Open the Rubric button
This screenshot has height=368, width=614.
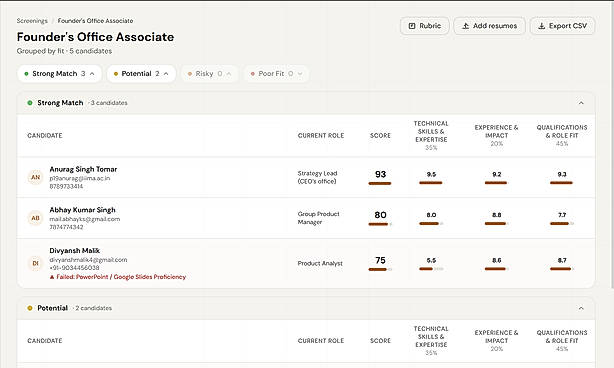[424, 26]
